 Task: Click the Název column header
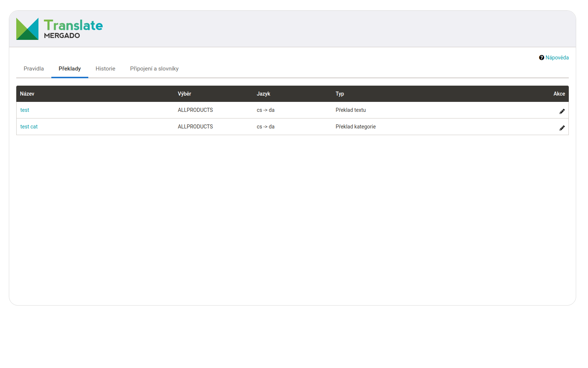(27, 94)
